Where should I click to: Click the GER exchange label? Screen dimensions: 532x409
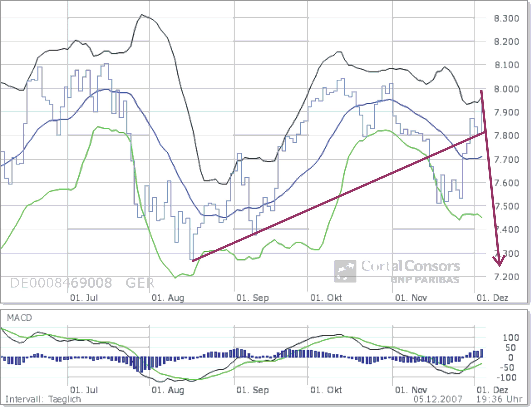pos(140,283)
